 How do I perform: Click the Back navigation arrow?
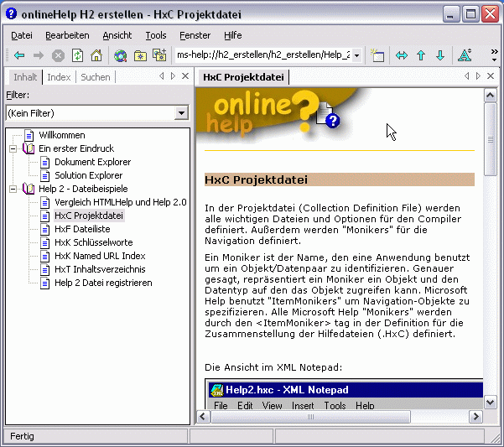(19, 56)
